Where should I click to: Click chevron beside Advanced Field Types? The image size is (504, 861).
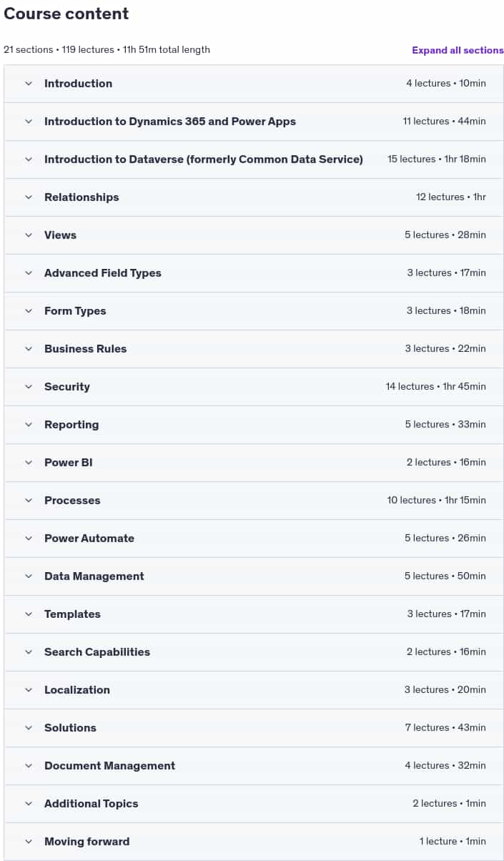coord(29,273)
